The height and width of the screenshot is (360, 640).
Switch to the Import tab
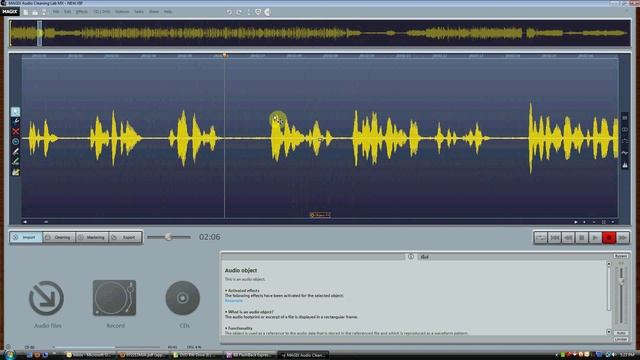pyautogui.click(x=26, y=237)
